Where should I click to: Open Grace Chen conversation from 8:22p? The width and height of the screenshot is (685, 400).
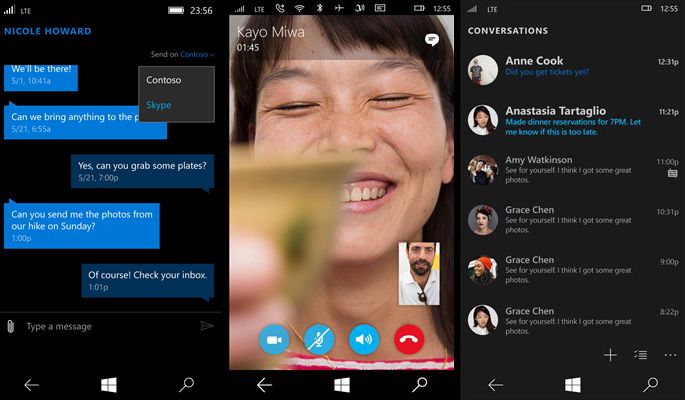(573, 320)
